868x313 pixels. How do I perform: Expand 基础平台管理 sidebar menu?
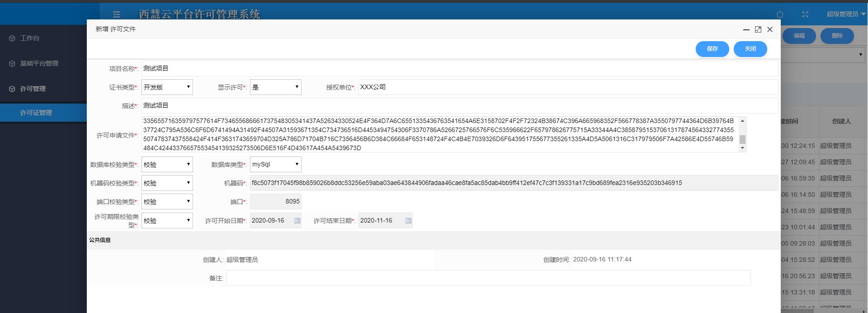click(x=39, y=63)
